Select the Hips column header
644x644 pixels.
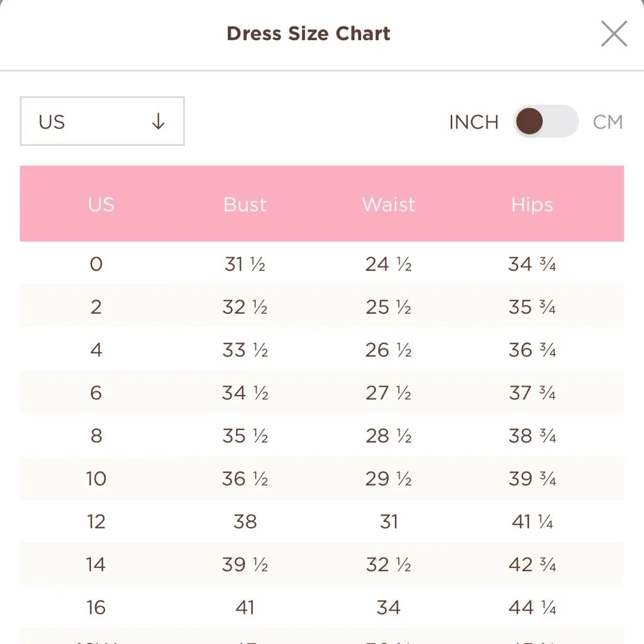tap(531, 204)
